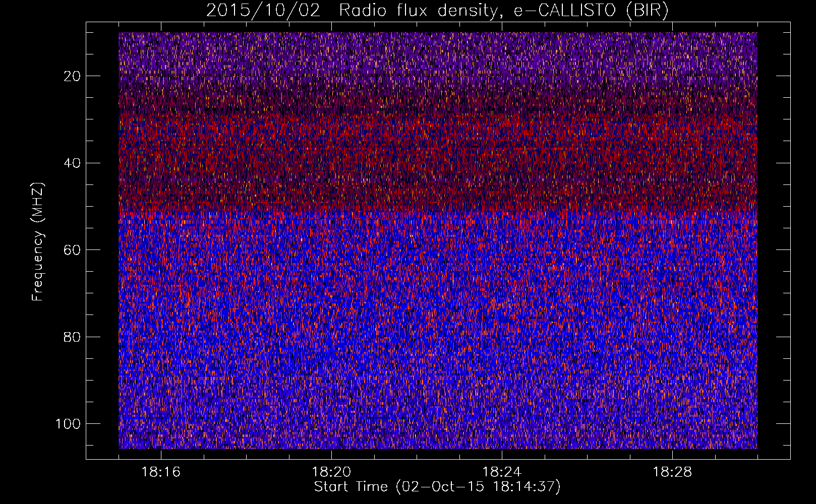Click the 18:16 time tick label
The height and width of the screenshot is (504, 816).
(x=161, y=472)
